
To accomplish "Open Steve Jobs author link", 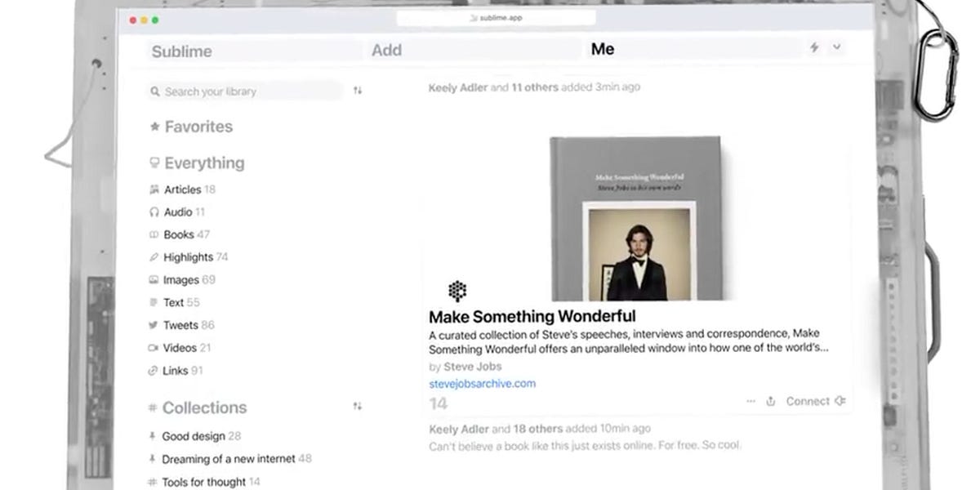I will pyautogui.click(x=473, y=367).
